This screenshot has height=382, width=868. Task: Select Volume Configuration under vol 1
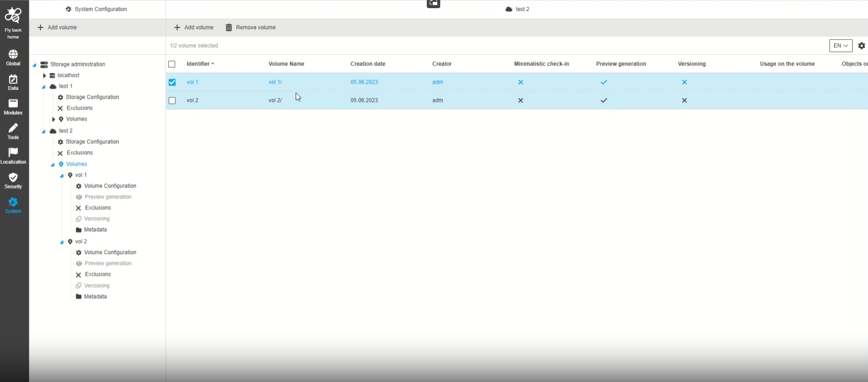pyautogui.click(x=110, y=186)
